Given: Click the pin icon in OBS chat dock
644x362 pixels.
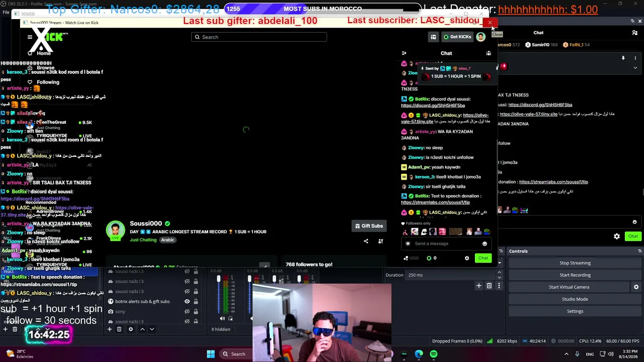Looking at the screenshot, I should [x=623, y=58].
